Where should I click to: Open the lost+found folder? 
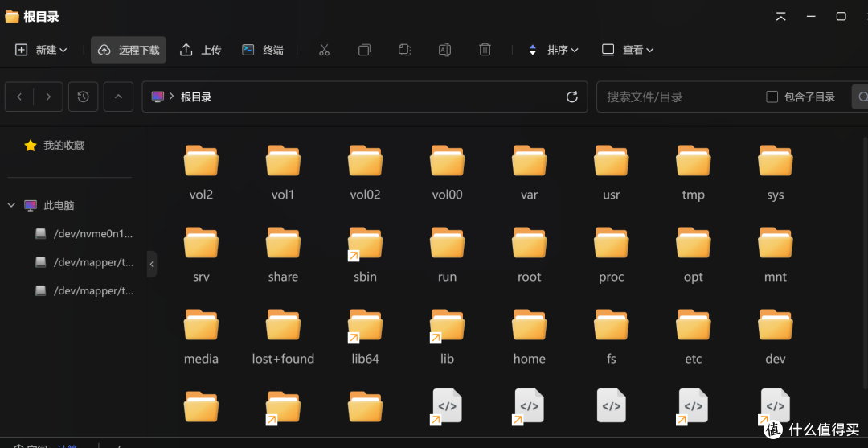283,335
